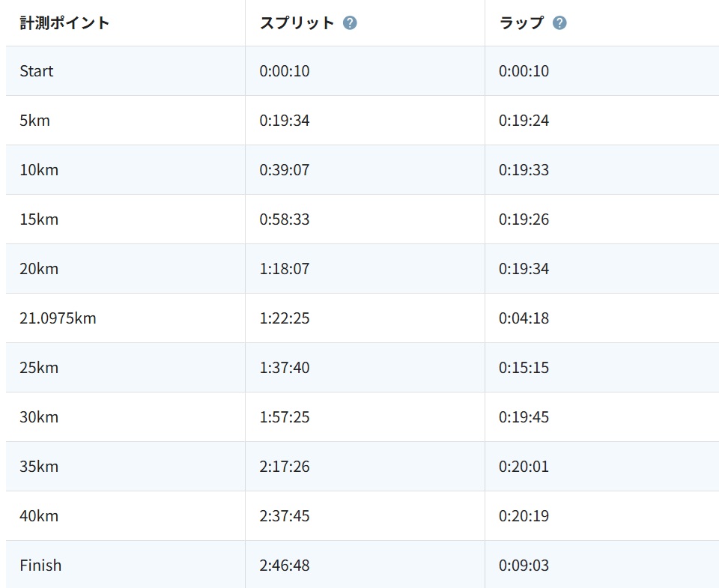Click the スプリット column header text

[x=297, y=22]
